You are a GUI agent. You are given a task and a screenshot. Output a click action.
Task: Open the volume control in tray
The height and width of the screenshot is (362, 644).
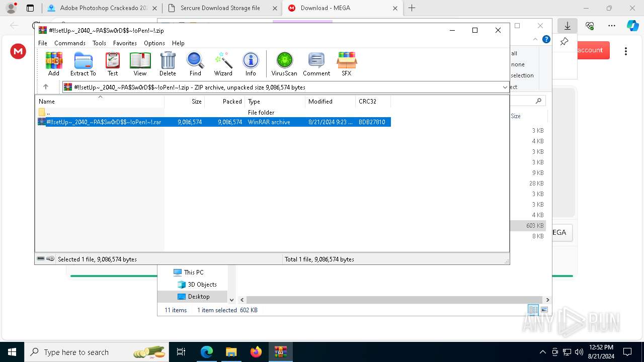click(x=579, y=352)
